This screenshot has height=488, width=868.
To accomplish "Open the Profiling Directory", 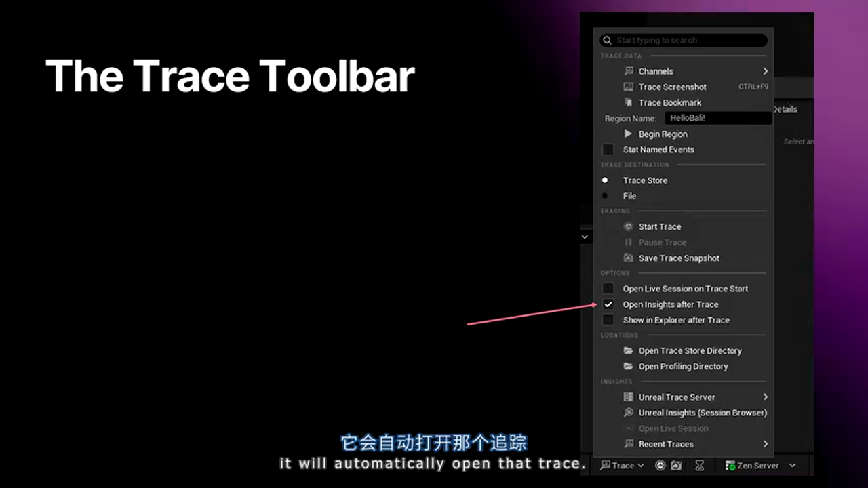I will point(684,366).
